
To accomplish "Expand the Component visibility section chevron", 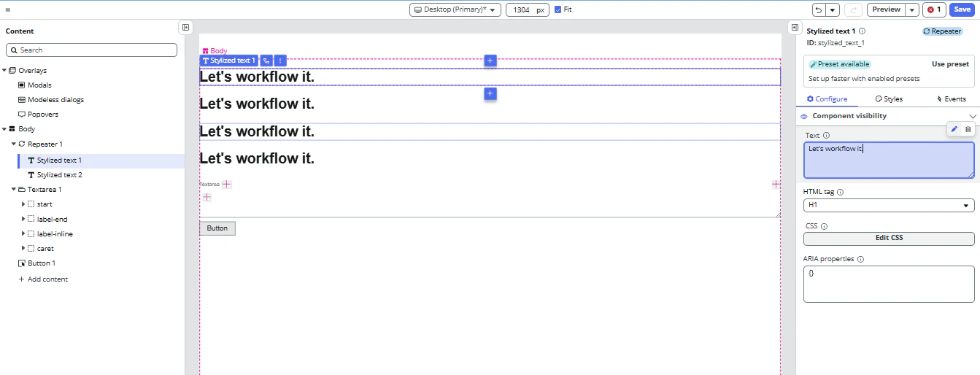I will [973, 117].
